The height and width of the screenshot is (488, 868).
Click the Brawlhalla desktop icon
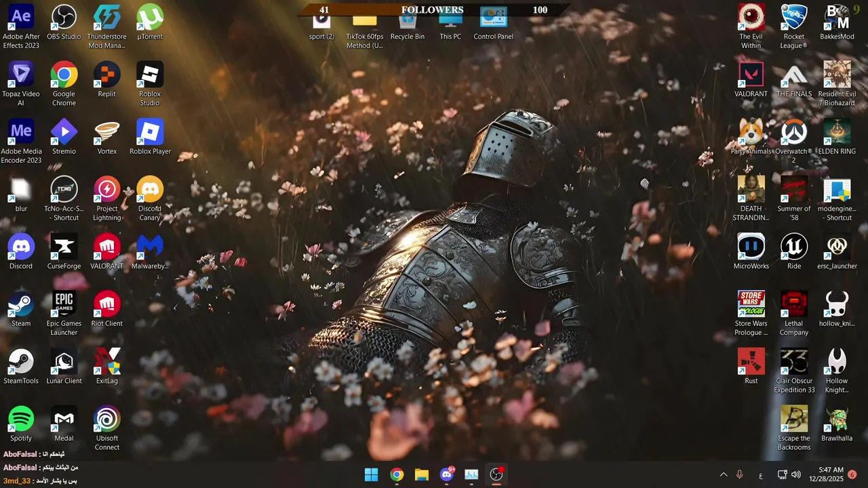coord(837,424)
